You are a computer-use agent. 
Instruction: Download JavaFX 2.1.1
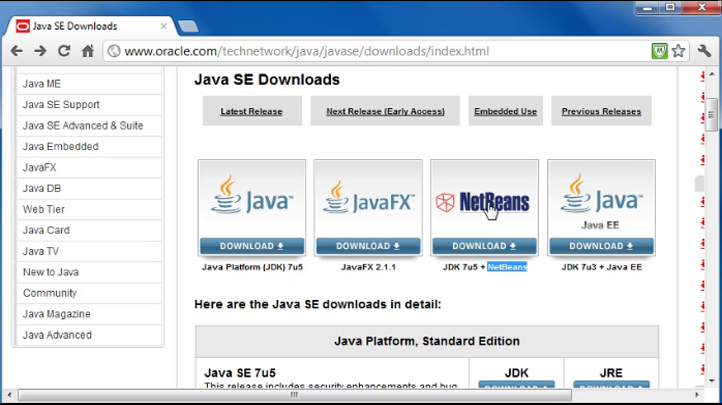tap(367, 246)
